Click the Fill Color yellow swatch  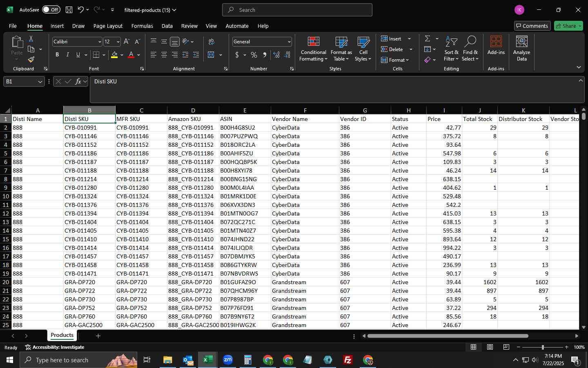114,55
